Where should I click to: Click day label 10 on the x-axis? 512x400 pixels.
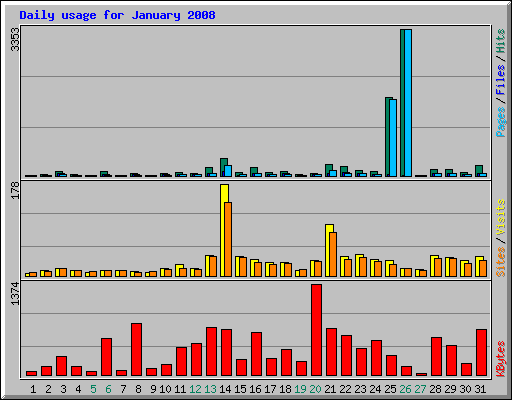pos(165,389)
